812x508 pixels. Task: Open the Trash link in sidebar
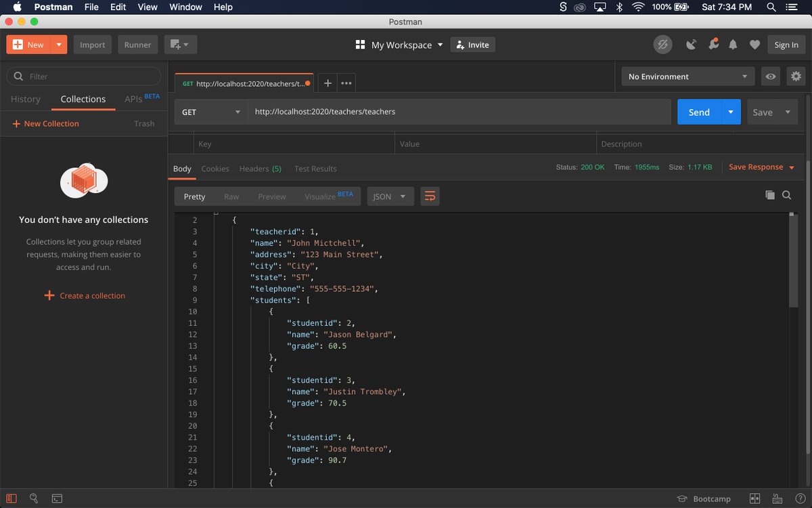tap(144, 123)
